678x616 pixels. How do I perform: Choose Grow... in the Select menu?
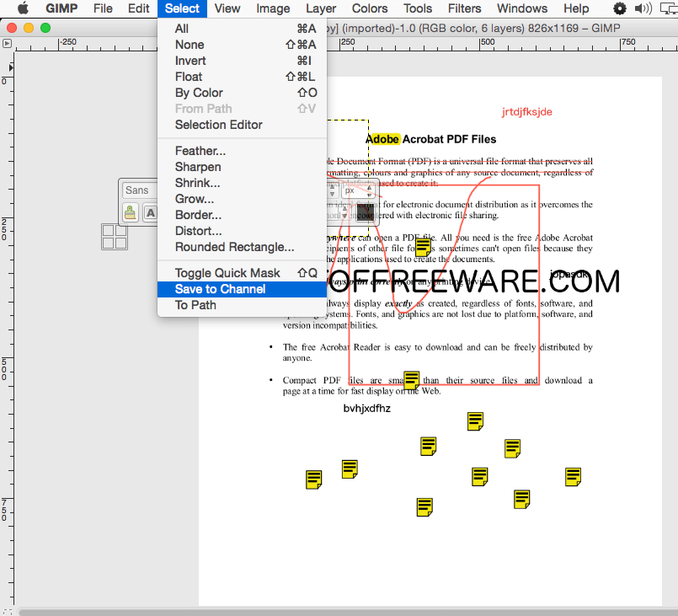pyautogui.click(x=243, y=199)
